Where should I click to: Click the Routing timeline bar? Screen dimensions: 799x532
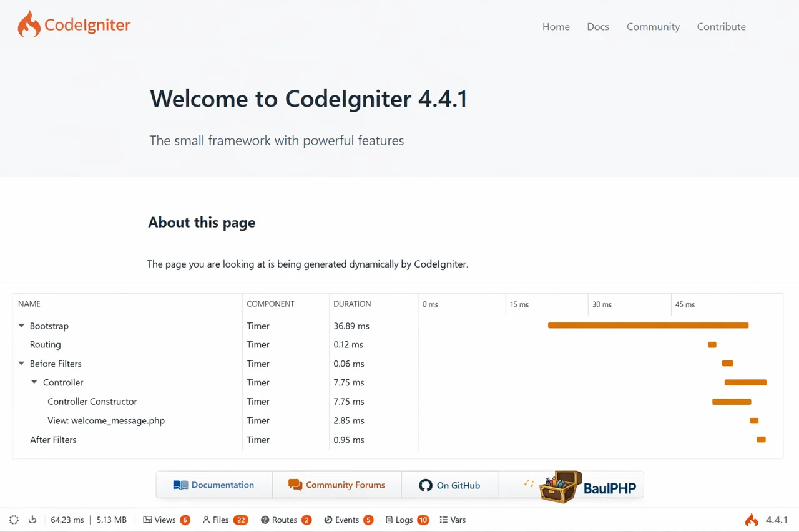tap(712, 345)
